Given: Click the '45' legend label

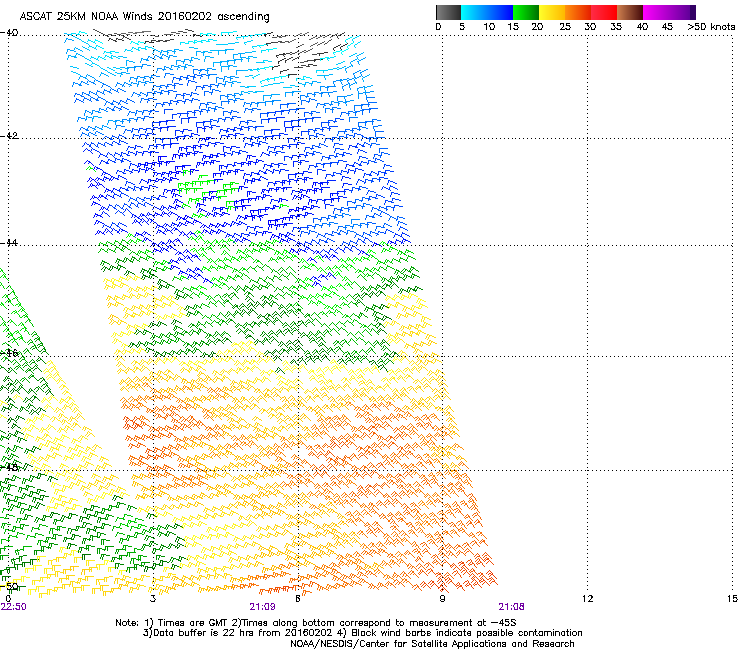Looking at the screenshot, I should tap(667, 27).
